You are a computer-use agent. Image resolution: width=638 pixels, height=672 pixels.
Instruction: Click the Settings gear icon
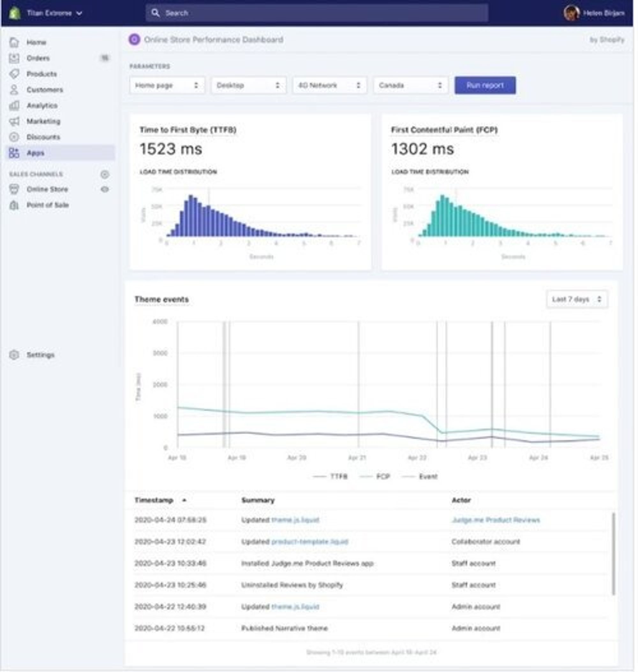click(x=14, y=355)
